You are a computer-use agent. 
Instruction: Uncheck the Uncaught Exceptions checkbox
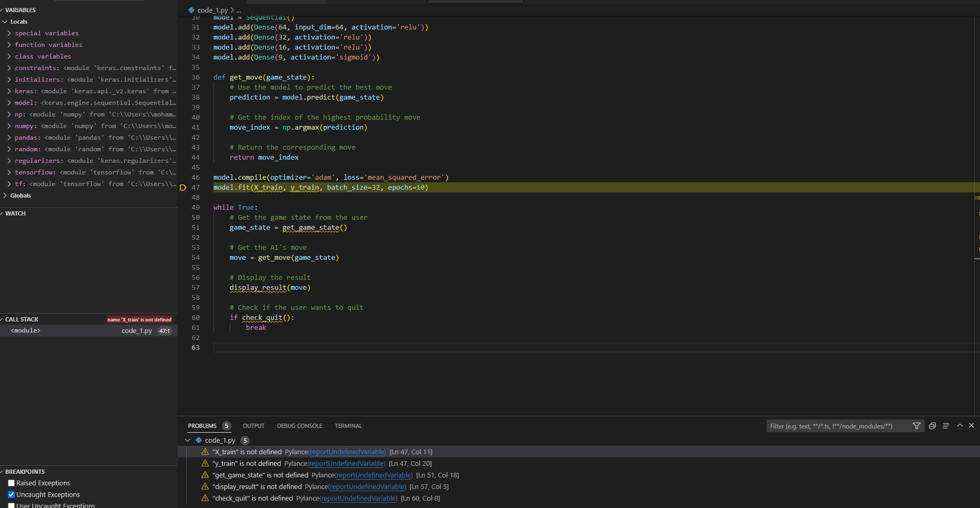point(11,494)
